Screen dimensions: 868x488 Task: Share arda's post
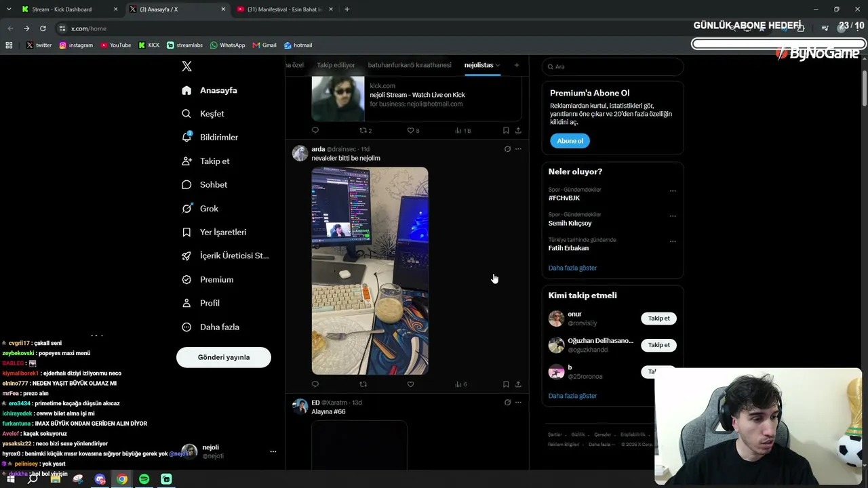click(x=518, y=384)
